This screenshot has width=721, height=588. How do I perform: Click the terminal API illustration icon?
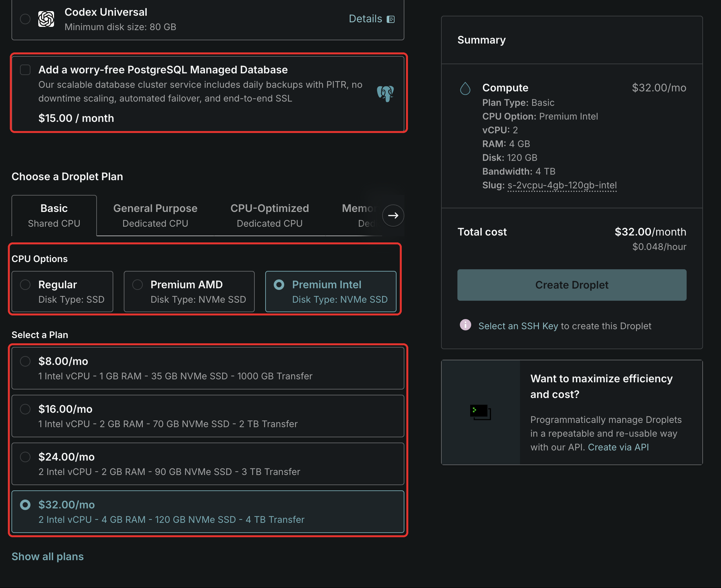[480, 412]
